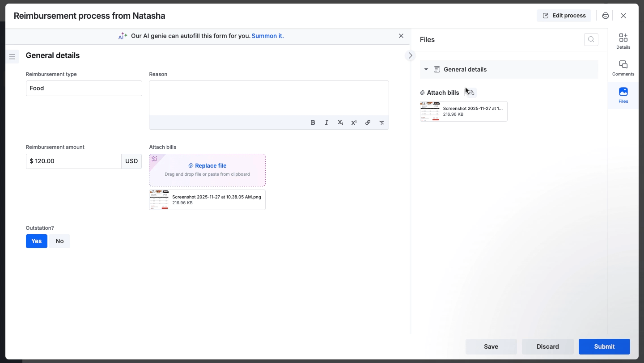Insert a link in Reason editor

(368, 122)
